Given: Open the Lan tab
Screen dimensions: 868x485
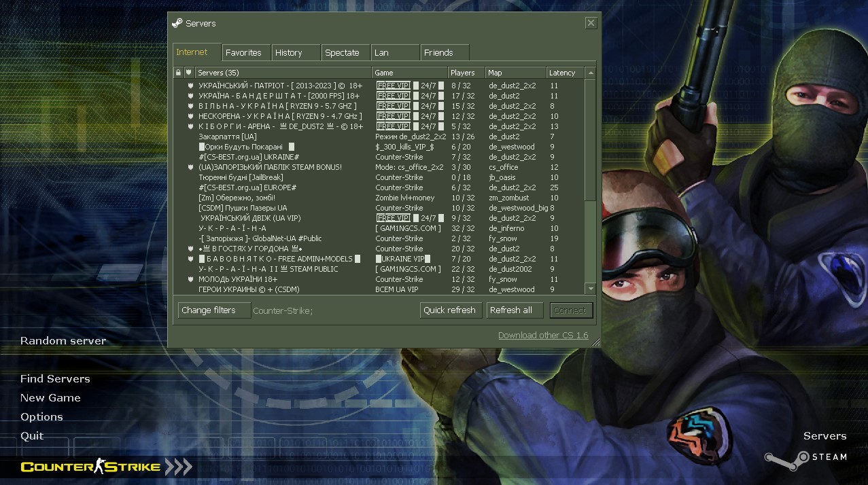Looking at the screenshot, I should point(395,52).
